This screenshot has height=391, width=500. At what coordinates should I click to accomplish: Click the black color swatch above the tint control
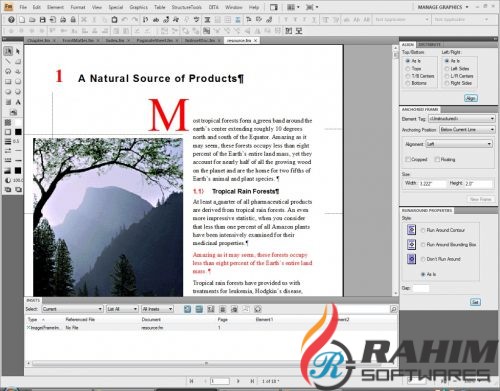click(18, 171)
